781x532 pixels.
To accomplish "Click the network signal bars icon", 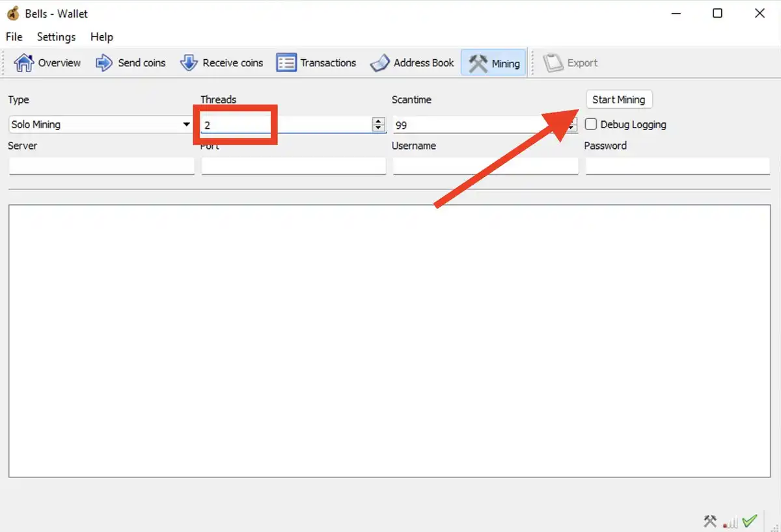I will 730,522.
